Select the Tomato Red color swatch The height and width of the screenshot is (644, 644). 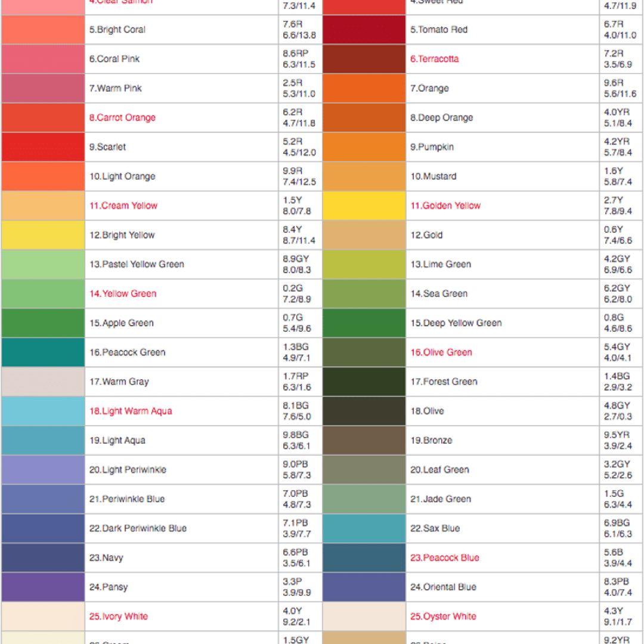point(364,30)
